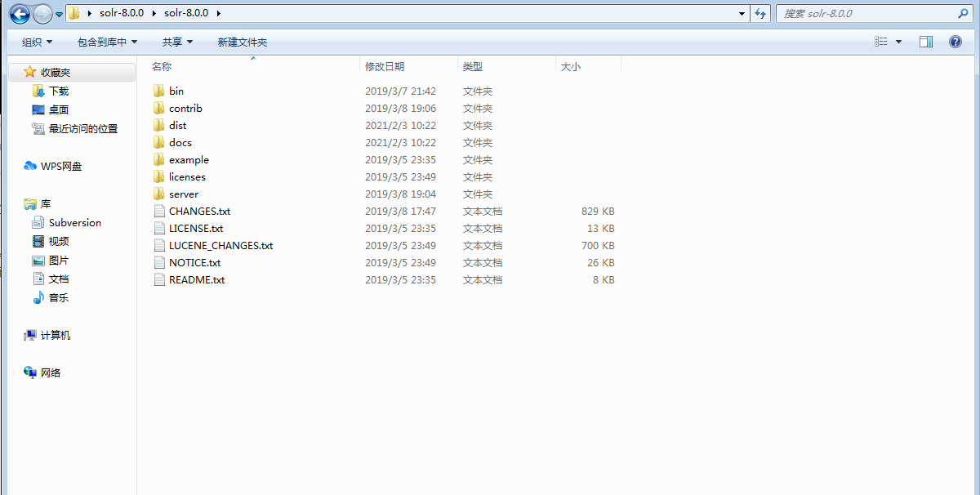Click the 8 KB size of README.txt

pyautogui.click(x=604, y=280)
